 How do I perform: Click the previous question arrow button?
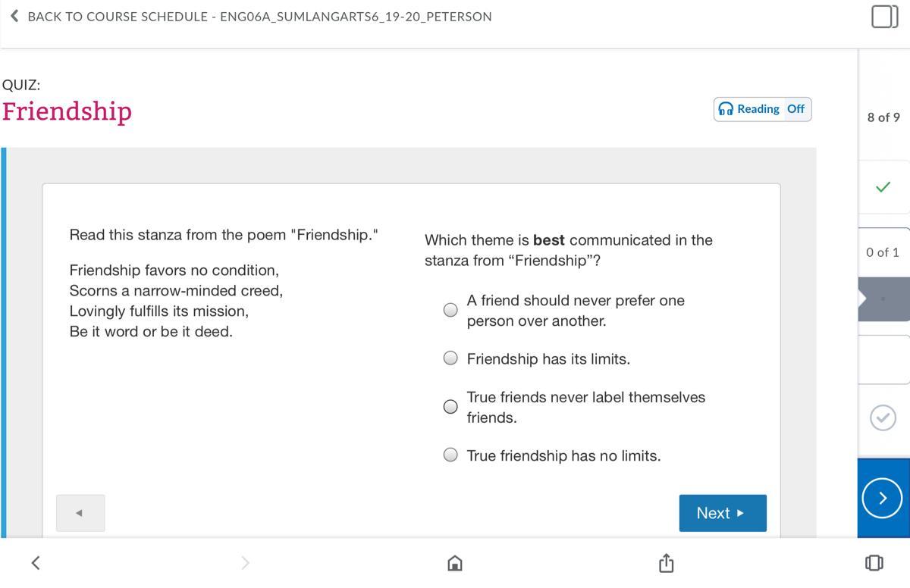click(80, 513)
